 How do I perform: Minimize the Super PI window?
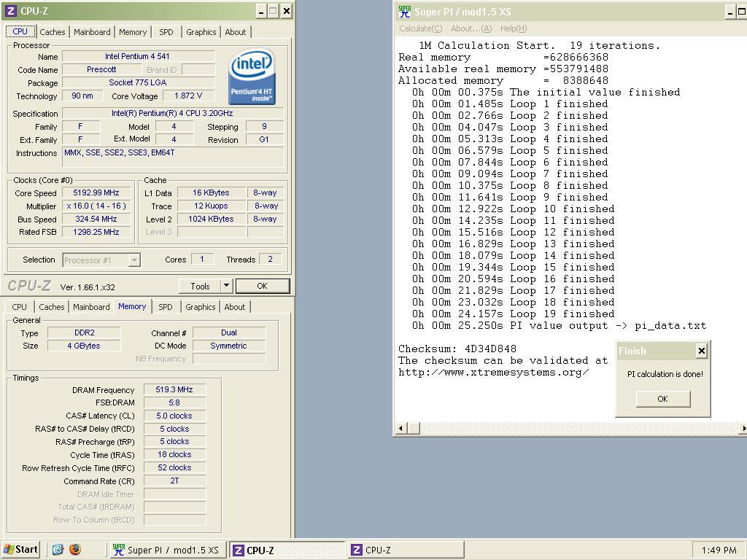(x=729, y=12)
